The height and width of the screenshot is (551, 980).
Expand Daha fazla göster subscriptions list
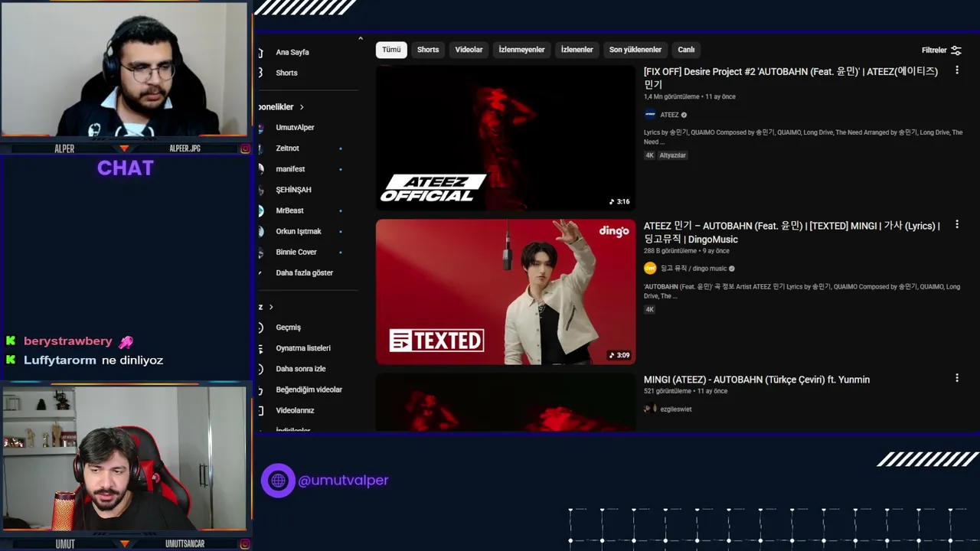tap(304, 272)
